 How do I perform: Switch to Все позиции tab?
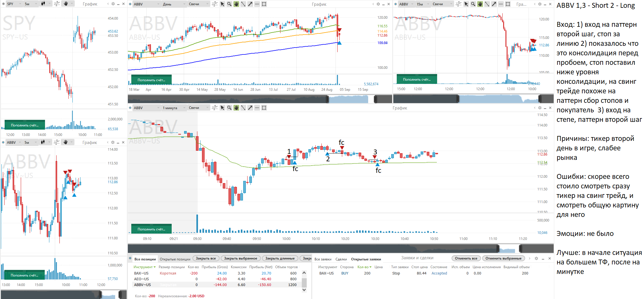pyautogui.click(x=145, y=259)
